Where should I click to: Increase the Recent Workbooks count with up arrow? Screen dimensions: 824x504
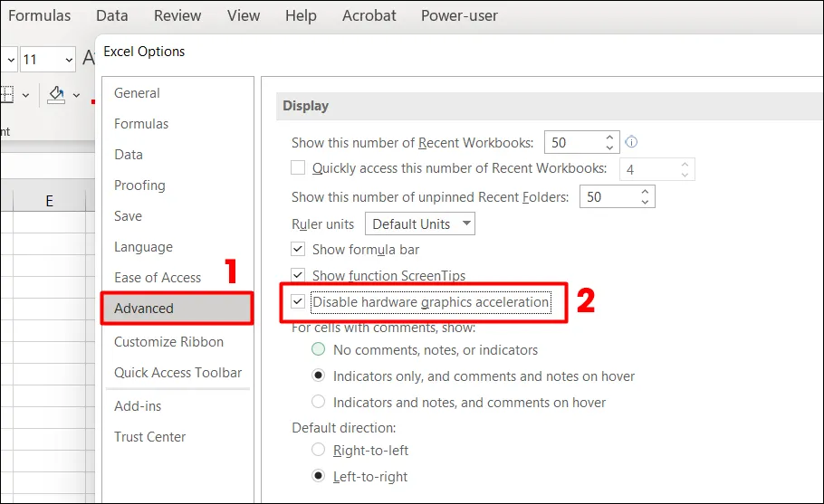tap(609, 138)
